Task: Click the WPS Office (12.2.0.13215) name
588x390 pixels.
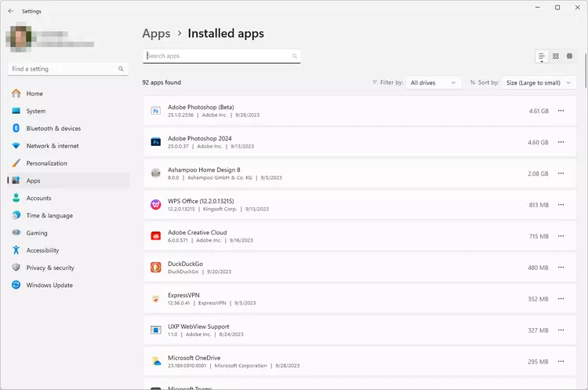Action: pos(201,201)
